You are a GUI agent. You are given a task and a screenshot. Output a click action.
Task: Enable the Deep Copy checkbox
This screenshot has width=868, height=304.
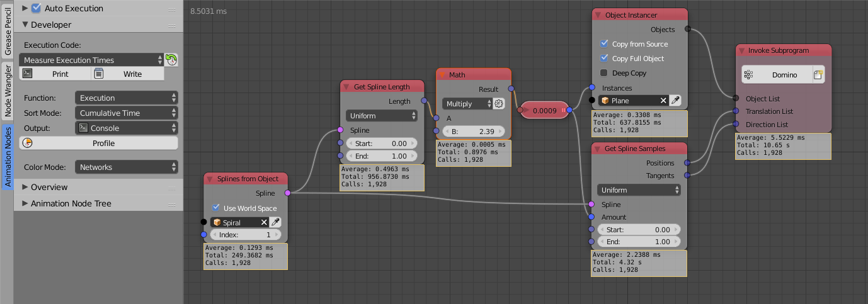pos(605,72)
